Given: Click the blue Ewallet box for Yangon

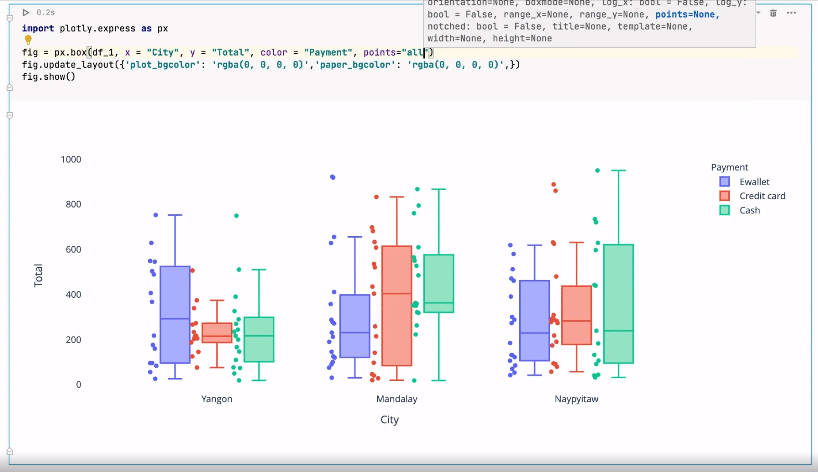Looking at the screenshot, I should click(x=175, y=314).
